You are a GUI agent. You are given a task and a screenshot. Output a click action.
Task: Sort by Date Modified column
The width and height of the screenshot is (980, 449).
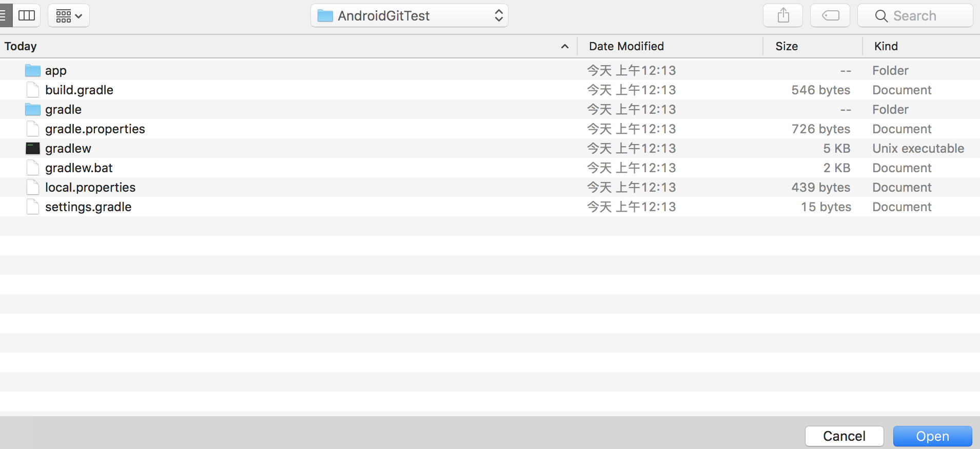click(x=626, y=47)
